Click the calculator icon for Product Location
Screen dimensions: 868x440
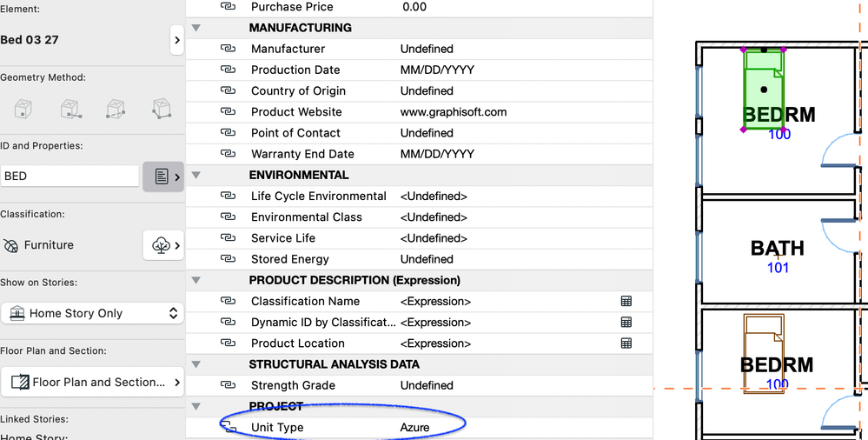coord(626,343)
